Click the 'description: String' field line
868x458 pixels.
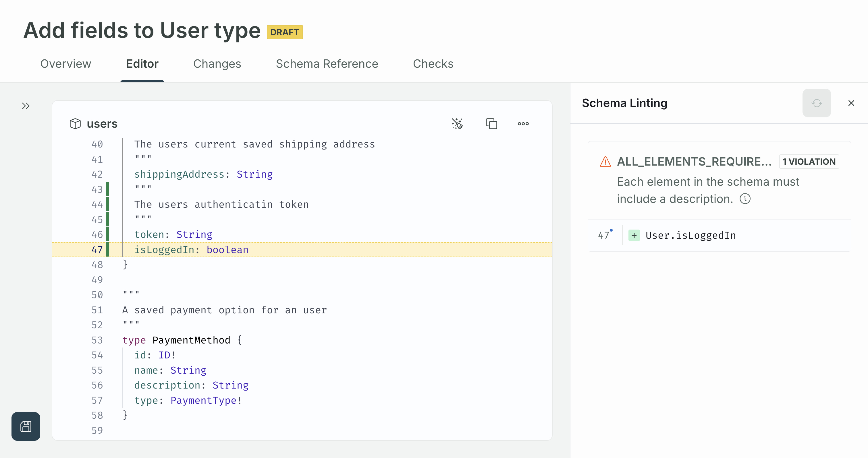pyautogui.click(x=191, y=385)
